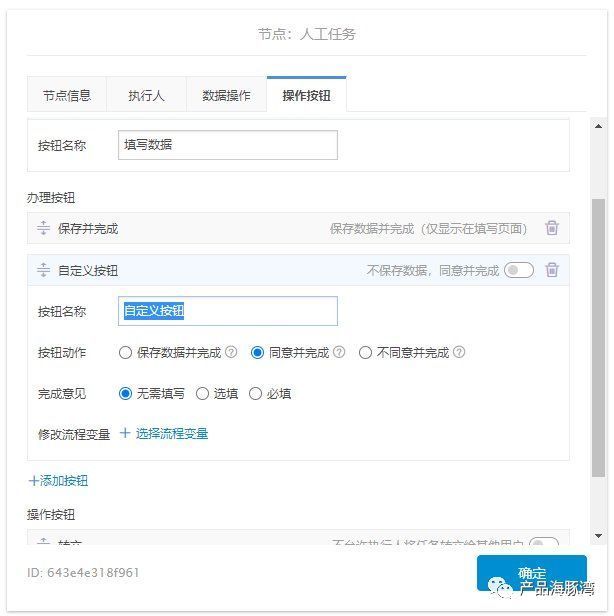Select 不同意并完成 radio option
This screenshot has height=616, width=614.
point(365,352)
